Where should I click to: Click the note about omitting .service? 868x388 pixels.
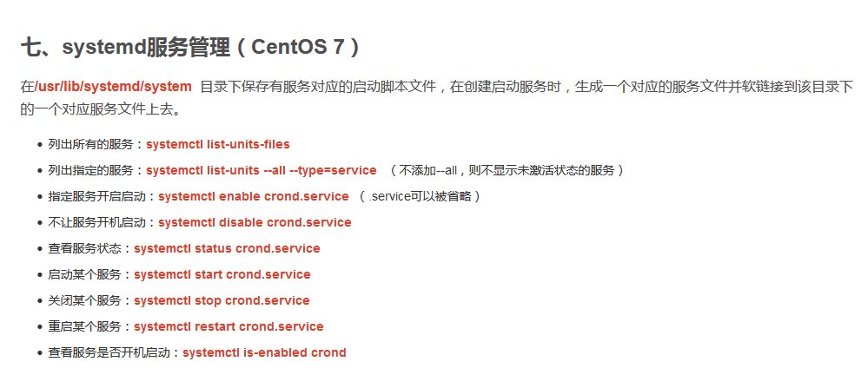420,196
